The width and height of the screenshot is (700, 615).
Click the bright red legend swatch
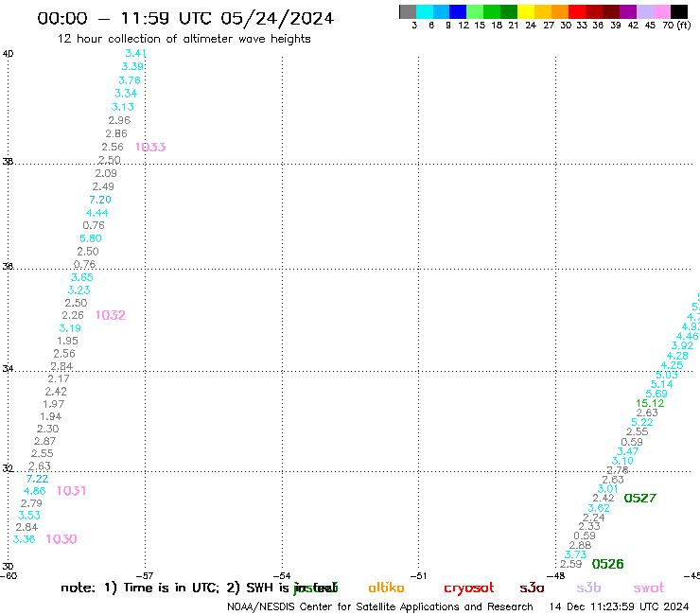click(577, 11)
